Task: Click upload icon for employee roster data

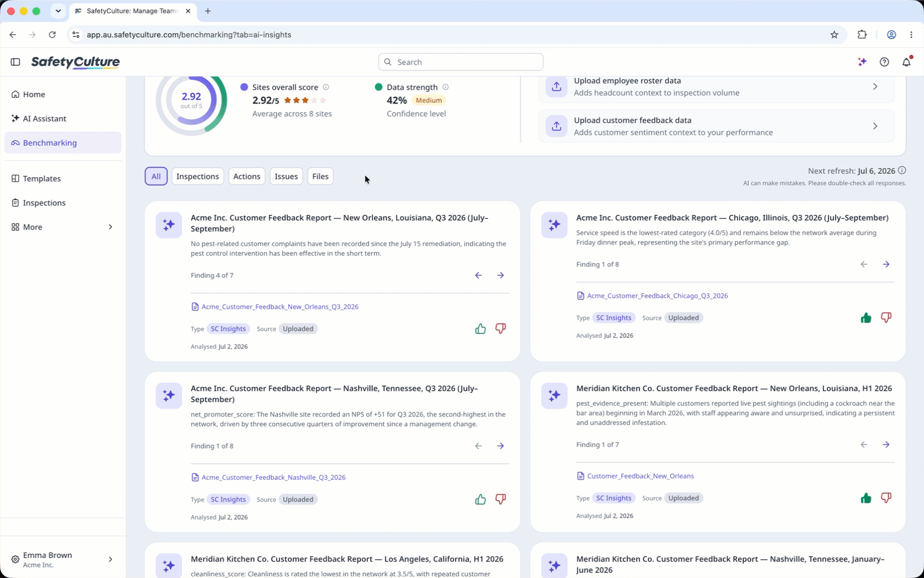Action: click(x=557, y=87)
